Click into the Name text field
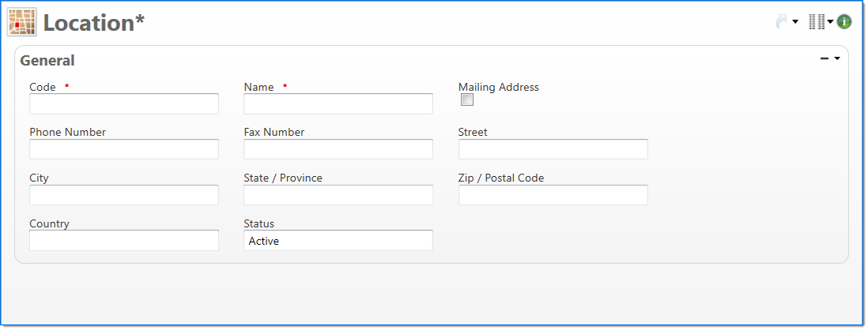The height and width of the screenshot is (330, 868). [x=338, y=104]
